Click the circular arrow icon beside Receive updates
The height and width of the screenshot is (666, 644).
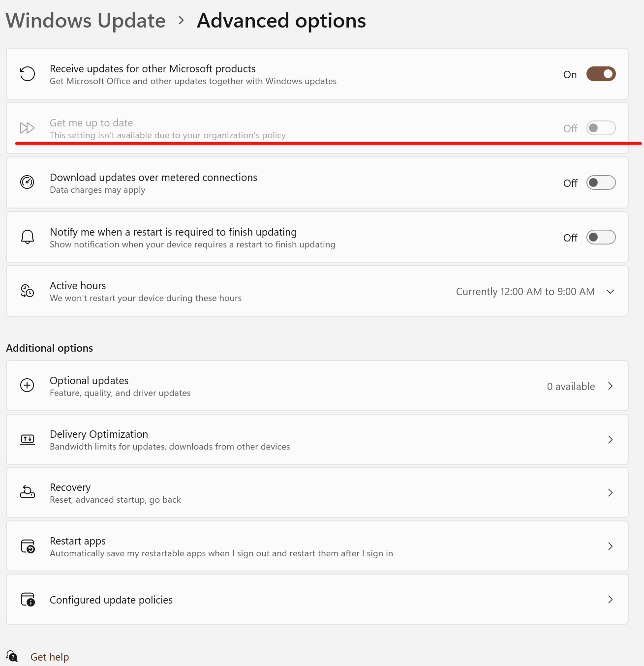28,74
